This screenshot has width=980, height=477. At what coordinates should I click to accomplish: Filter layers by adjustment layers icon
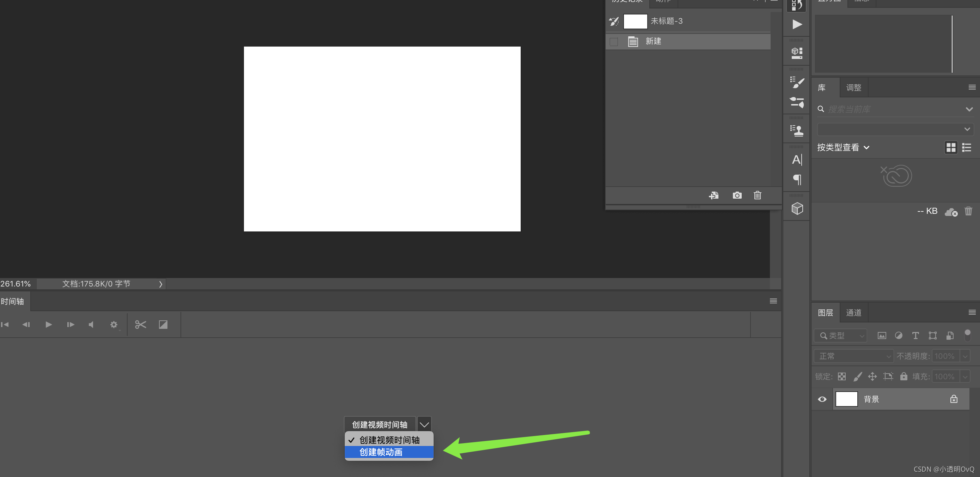coord(899,336)
